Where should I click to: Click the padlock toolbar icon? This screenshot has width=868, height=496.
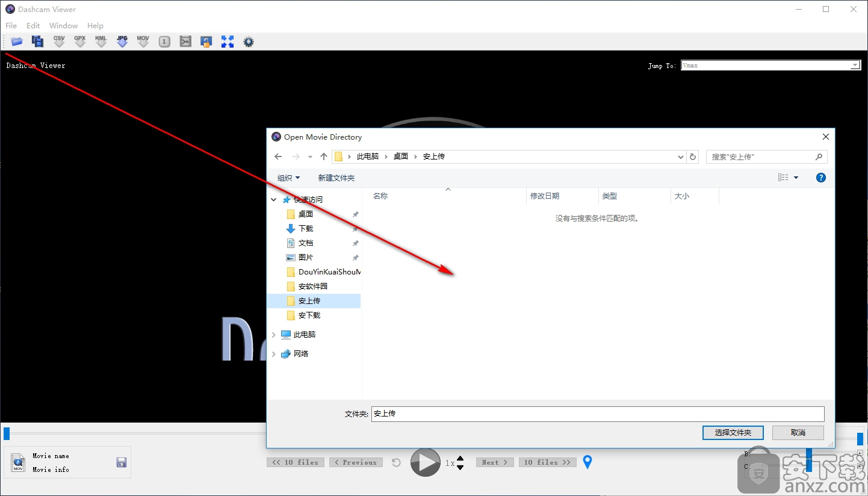pos(206,42)
